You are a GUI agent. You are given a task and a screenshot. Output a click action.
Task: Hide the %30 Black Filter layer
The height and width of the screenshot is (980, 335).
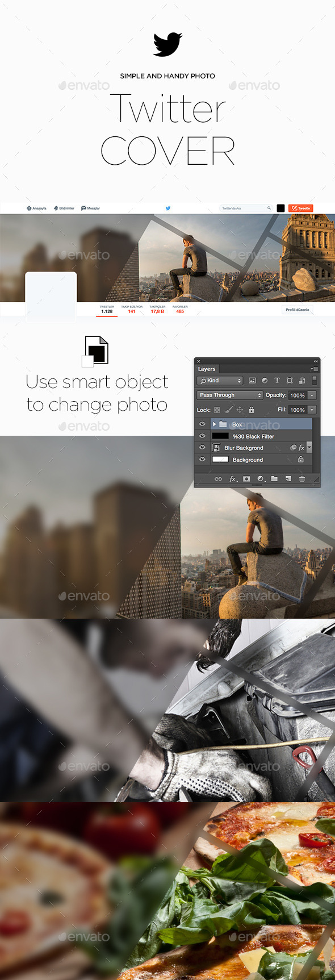pos(202,436)
